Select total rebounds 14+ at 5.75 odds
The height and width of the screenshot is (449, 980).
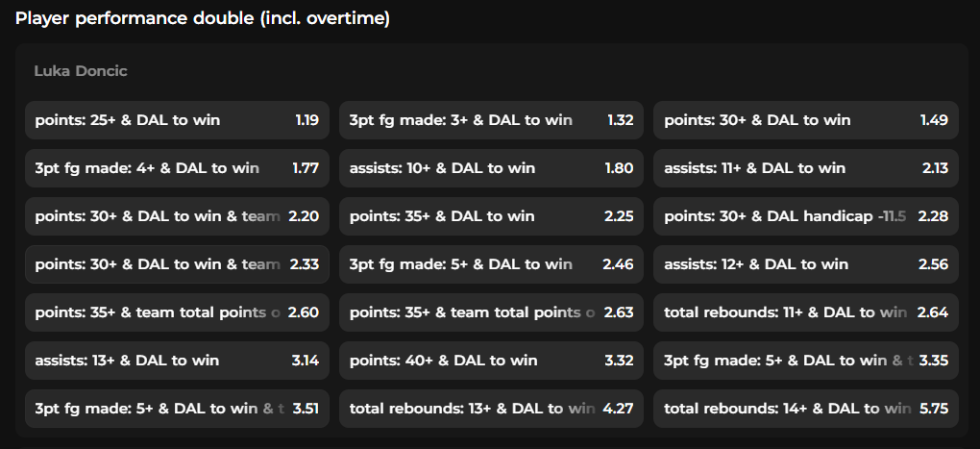point(806,409)
